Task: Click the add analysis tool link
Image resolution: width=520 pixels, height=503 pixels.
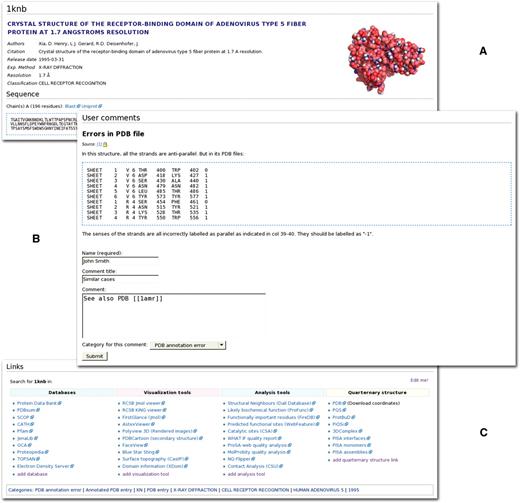Action: pyautogui.click(x=246, y=474)
